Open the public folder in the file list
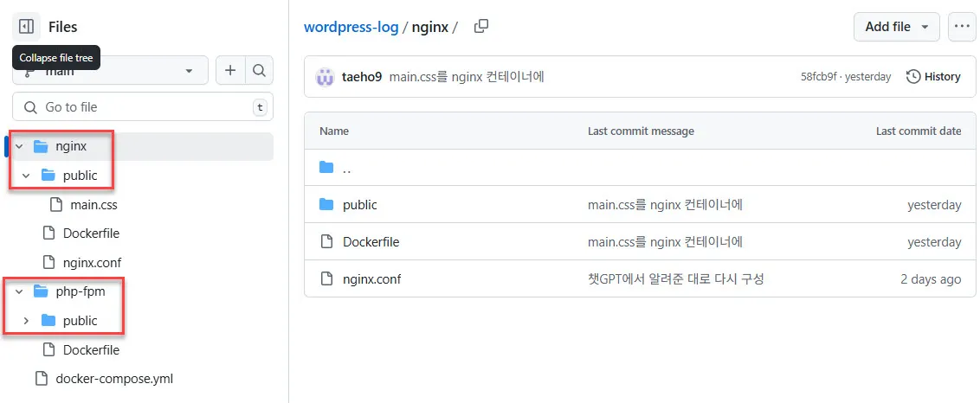The height and width of the screenshot is (403, 980). coord(360,205)
